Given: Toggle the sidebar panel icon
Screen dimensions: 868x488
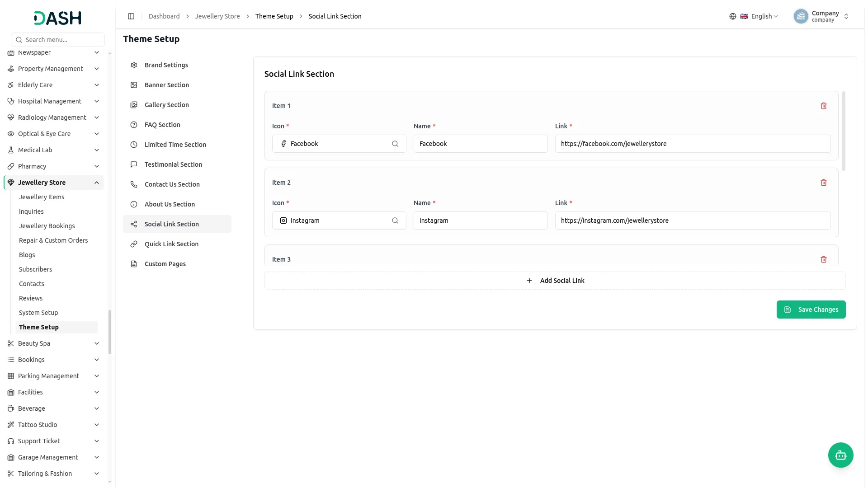Looking at the screenshot, I should (131, 16).
